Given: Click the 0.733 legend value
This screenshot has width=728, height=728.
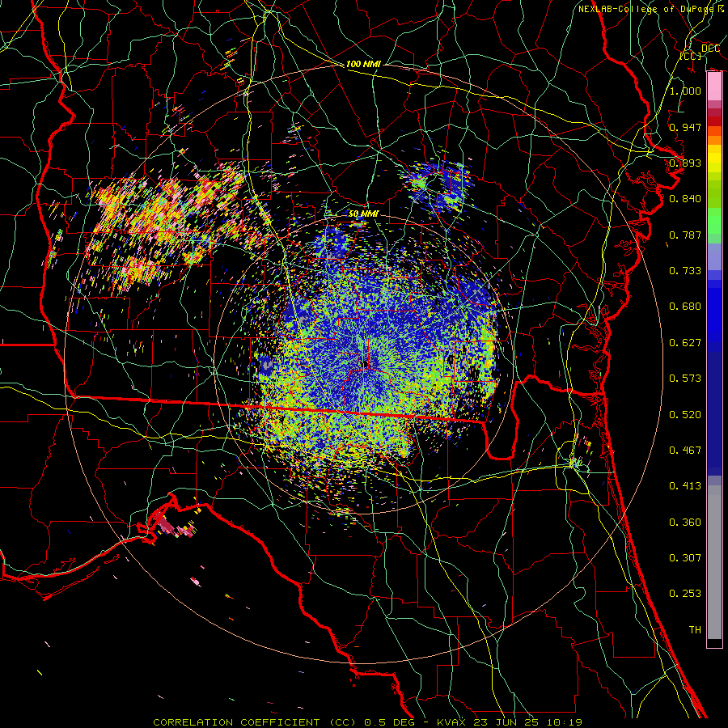Looking at the screenshot, I should pos(685,271).
